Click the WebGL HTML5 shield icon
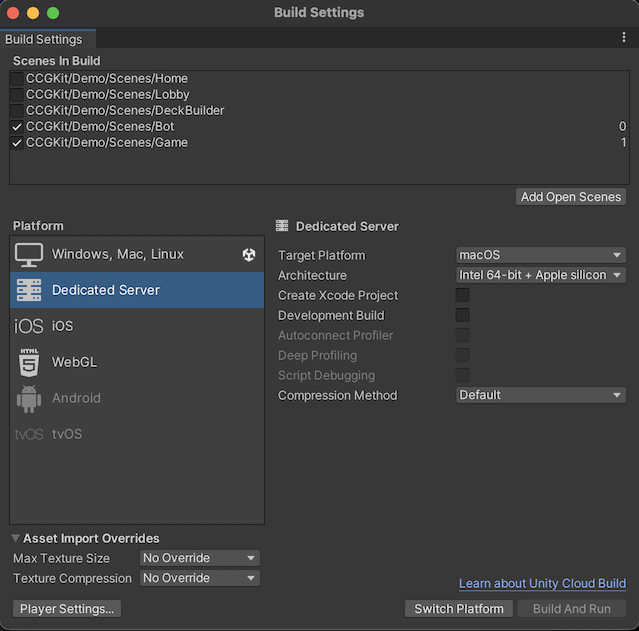The width and height of the screenshot is (639, 631). (x=29, y=362)
